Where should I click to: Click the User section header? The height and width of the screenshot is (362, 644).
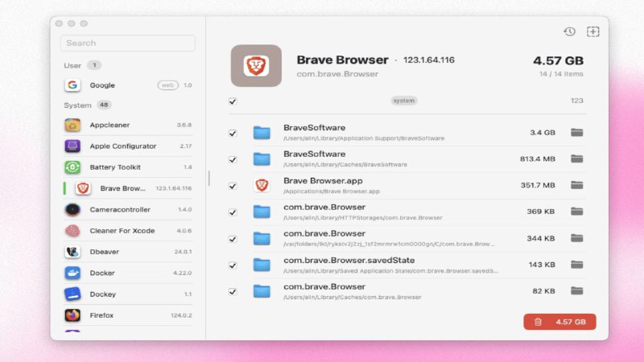(x=72, y=66)
